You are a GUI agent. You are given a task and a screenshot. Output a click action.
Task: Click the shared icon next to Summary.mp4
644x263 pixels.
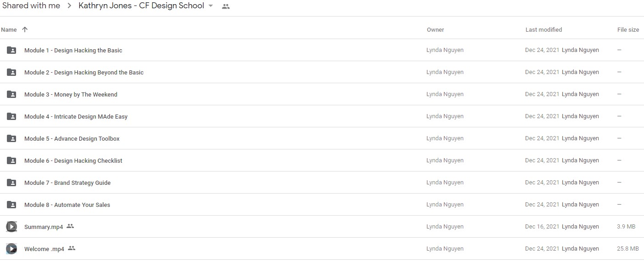point(70,226)
